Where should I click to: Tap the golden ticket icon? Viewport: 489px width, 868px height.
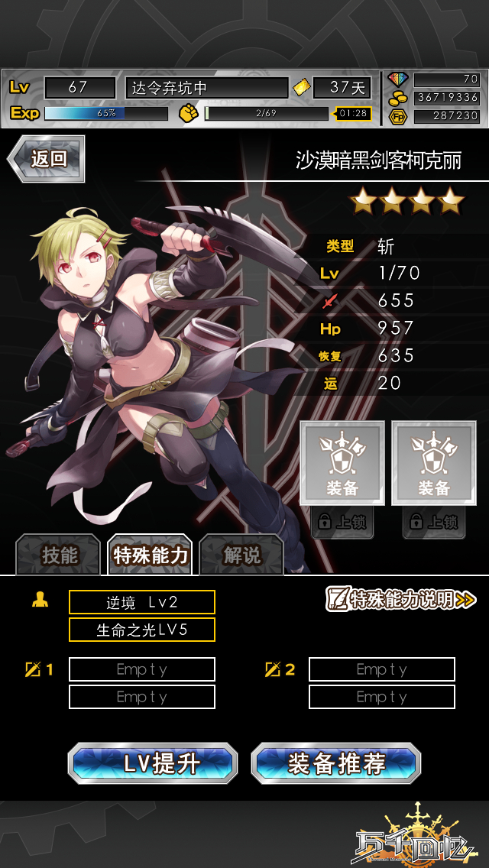coord(301,87)
